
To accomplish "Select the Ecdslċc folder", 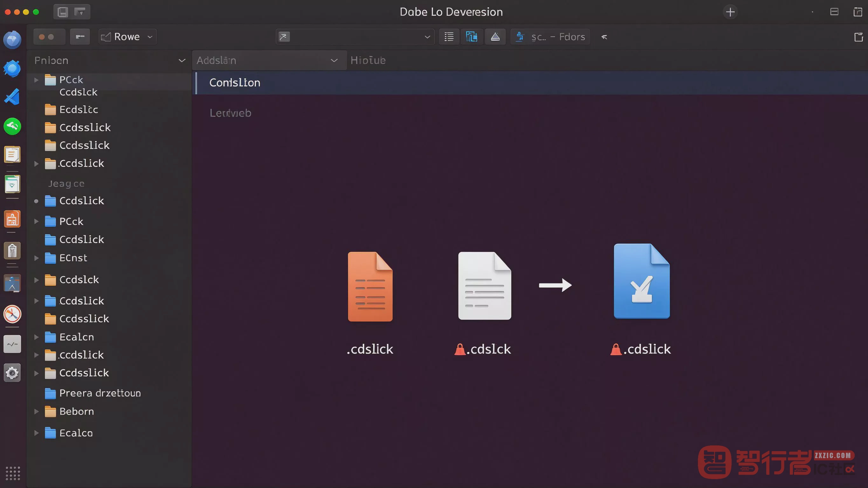I will tap(72, 110).
